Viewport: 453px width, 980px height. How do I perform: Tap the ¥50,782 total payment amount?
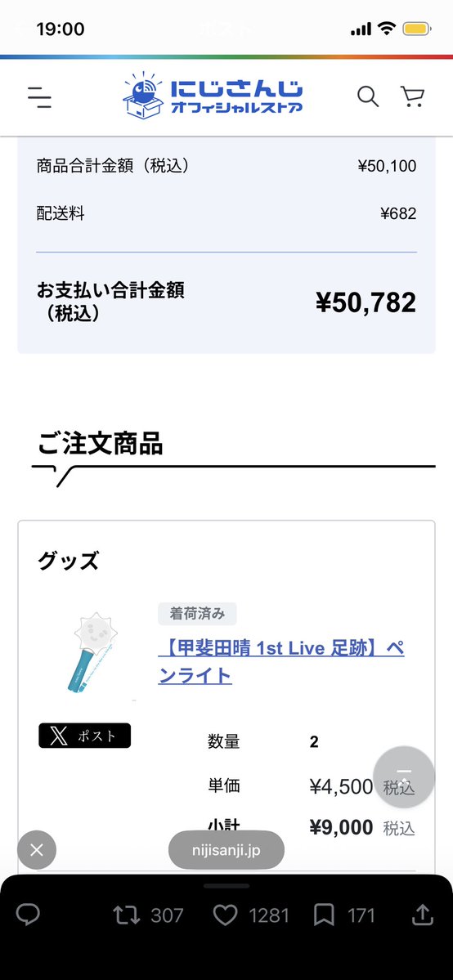pyautogui.click(x=366, y=302)
